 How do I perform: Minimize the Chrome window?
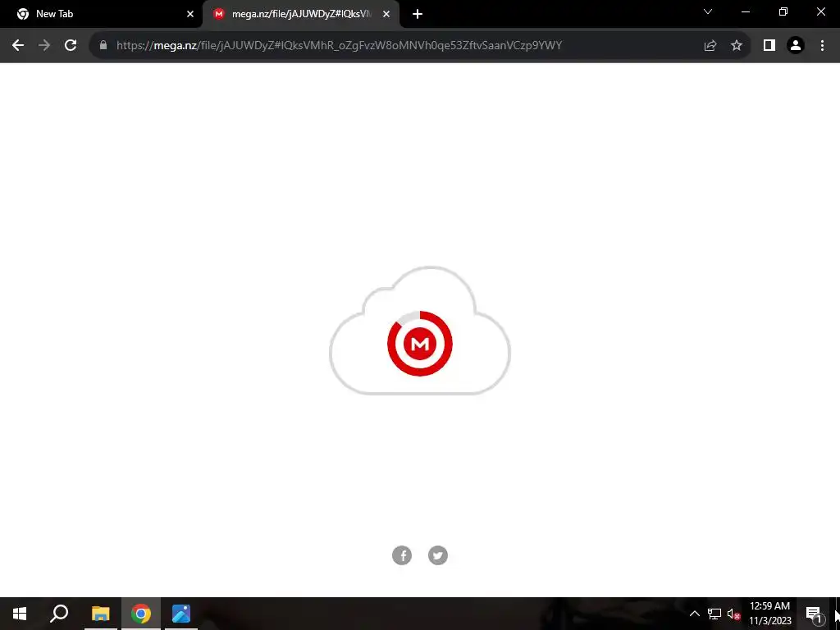(745, 11)
